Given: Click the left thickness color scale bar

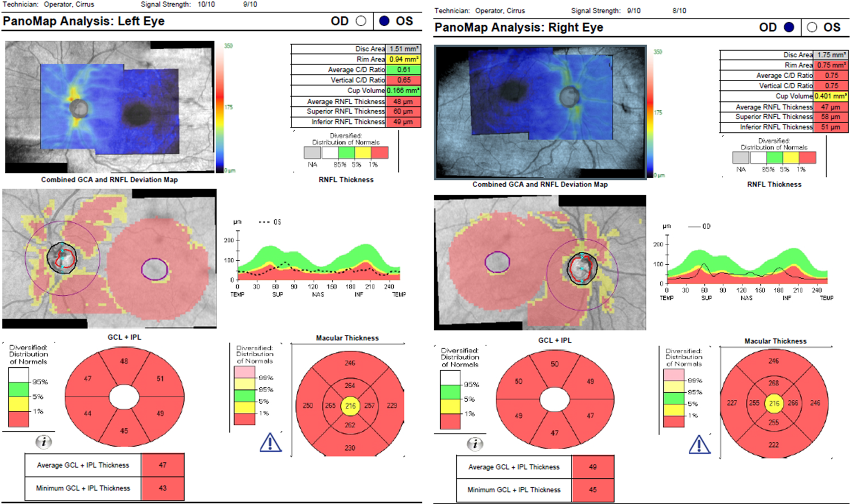Looking at the screenshot, I should [219, 107].
